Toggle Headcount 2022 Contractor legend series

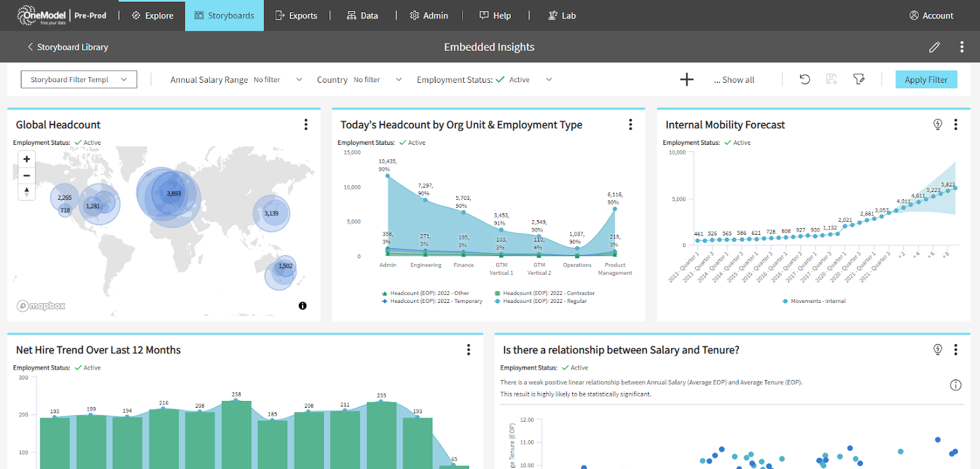[x=548, y=293]
